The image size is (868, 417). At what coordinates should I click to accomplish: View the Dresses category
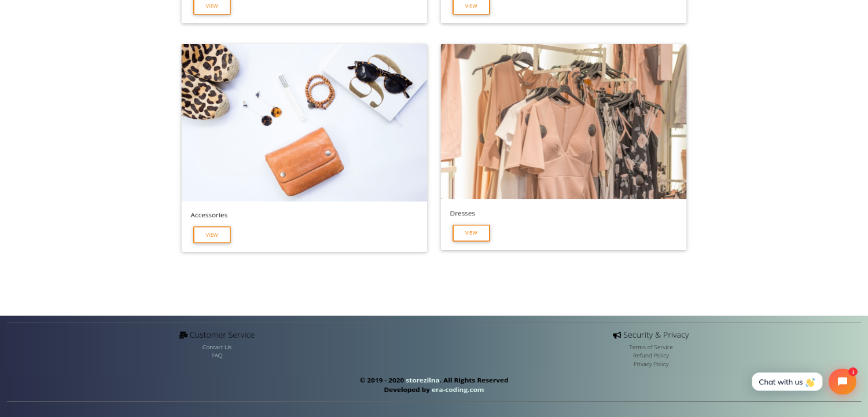pos(471,233)
